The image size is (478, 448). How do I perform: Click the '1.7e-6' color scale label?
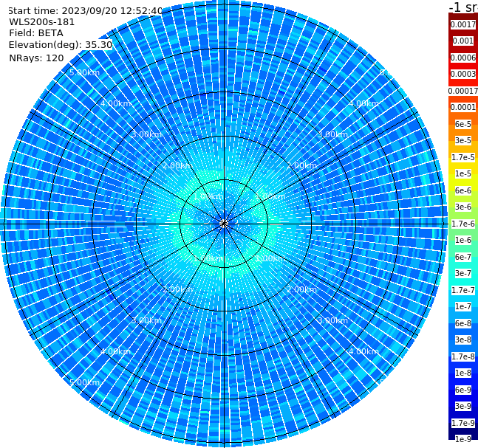pyautogui.click(x=463, y=224)
